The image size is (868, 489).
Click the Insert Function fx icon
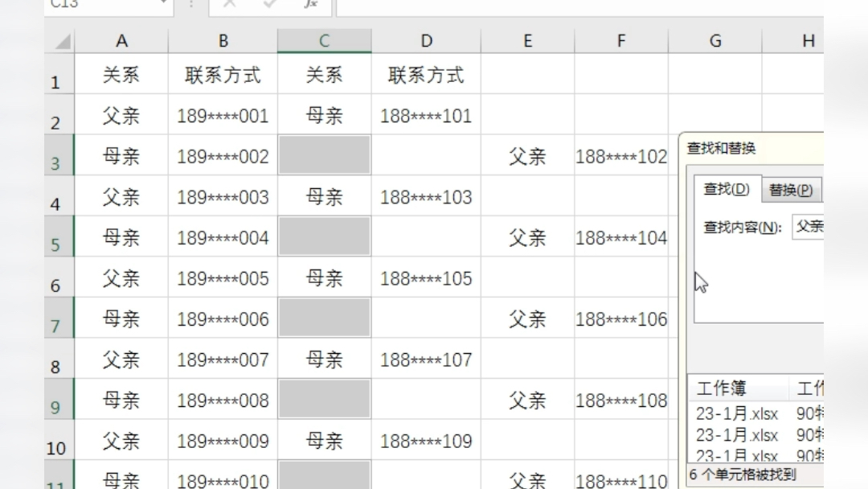(310, 5)
